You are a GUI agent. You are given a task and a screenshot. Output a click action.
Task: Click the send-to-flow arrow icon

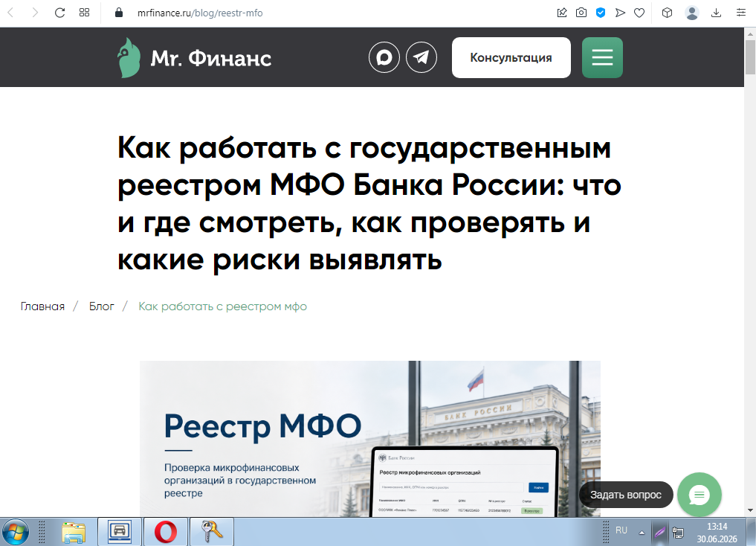pos(620,13)
